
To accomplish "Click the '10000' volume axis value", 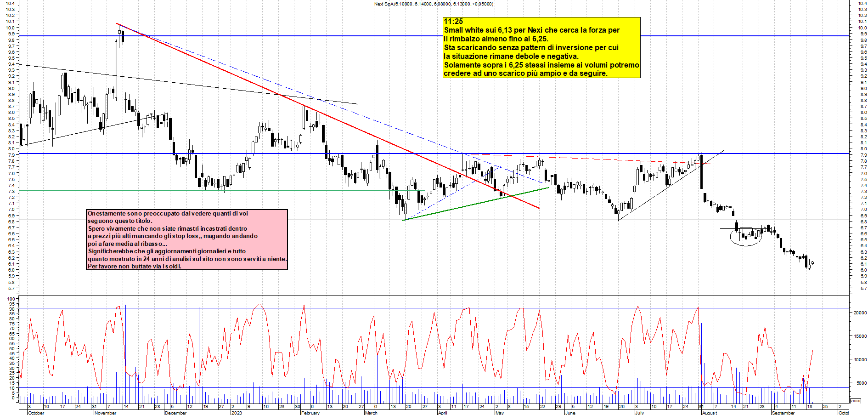I will pyautogui.click(x=860, y=359).
